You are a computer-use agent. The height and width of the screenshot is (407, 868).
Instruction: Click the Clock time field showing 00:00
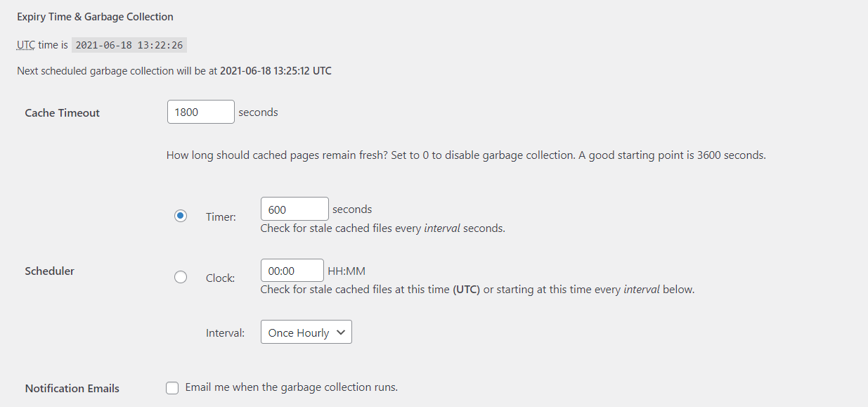291,270
